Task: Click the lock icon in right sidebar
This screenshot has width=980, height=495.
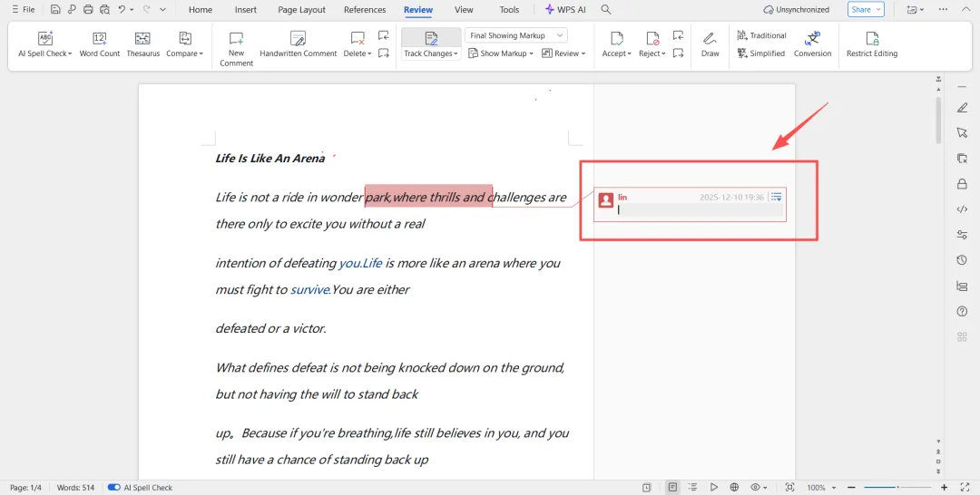Action: 962,183
